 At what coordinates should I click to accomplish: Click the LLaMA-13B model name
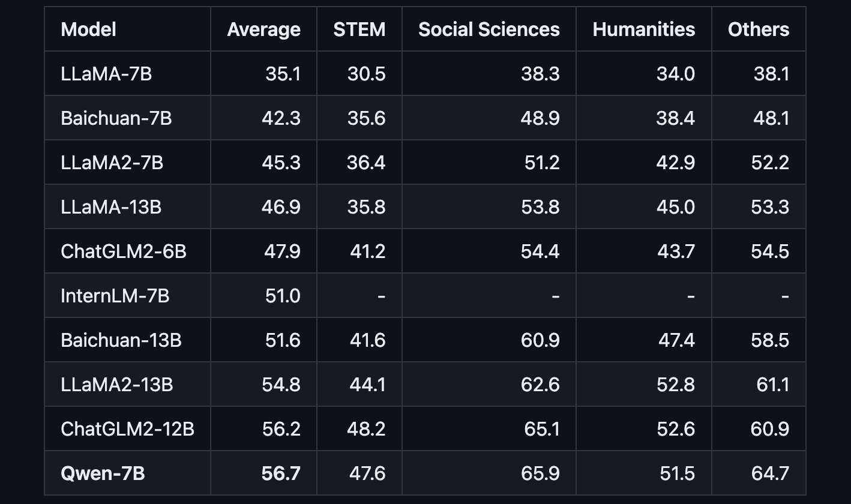(x=111, y=207)
